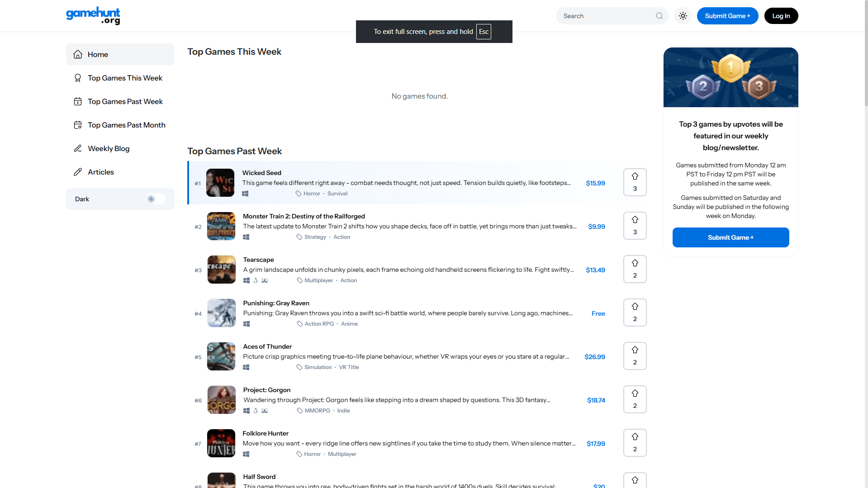Upvote Punishing: Gray Raven
868x488 pixels.
click(635, 307)
